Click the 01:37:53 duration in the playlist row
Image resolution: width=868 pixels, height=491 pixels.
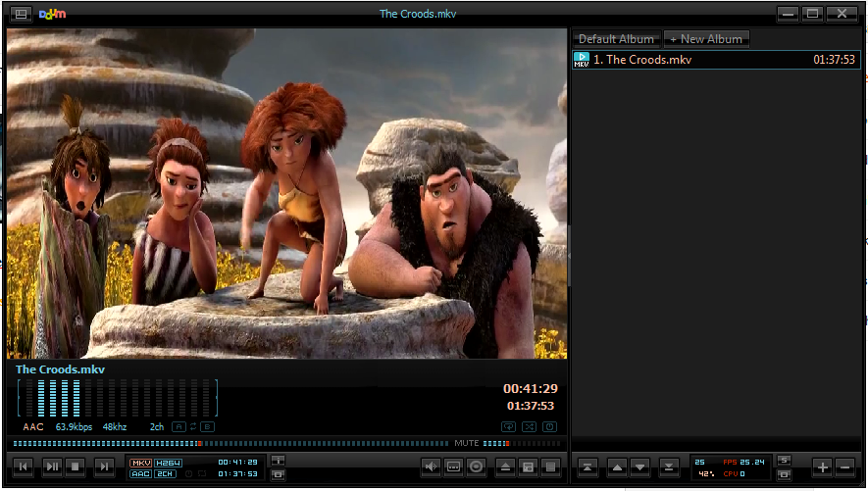click(x=835, y=60)
